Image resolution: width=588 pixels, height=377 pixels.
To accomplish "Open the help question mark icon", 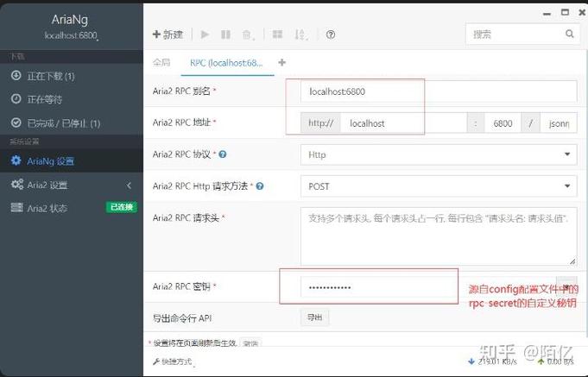I will point(331,35).
